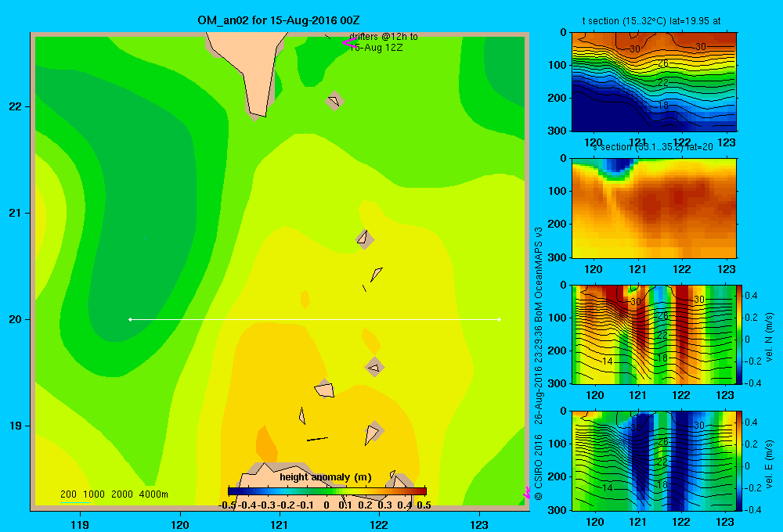Click the "drifters @12h to" label
This screenshot has width=783, height=532.
384,37
